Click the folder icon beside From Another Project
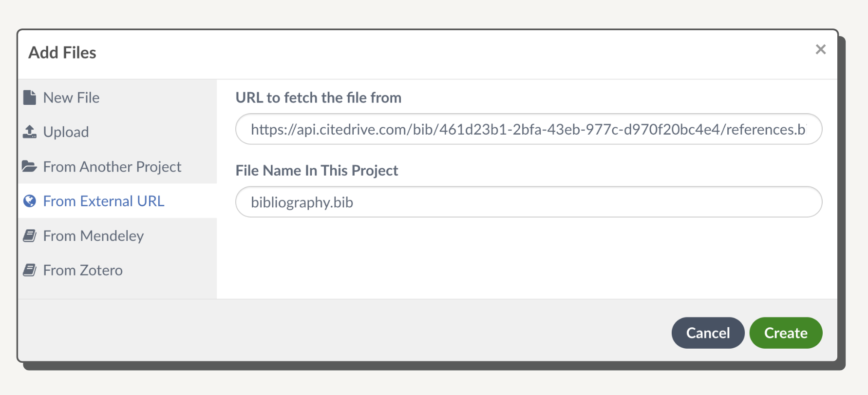Image resolution: width=868 pixels, height=395 pixels. click(29, 166)
